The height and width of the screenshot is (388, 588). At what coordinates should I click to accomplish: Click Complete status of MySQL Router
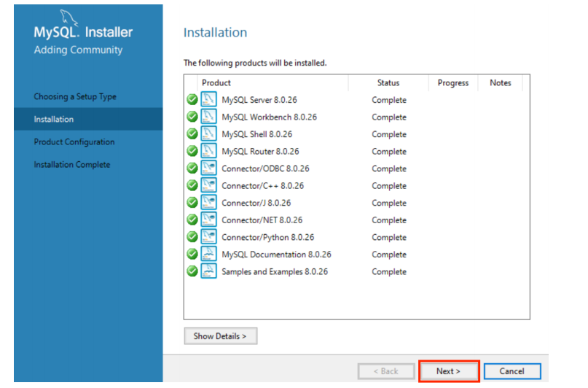(389, 152)
